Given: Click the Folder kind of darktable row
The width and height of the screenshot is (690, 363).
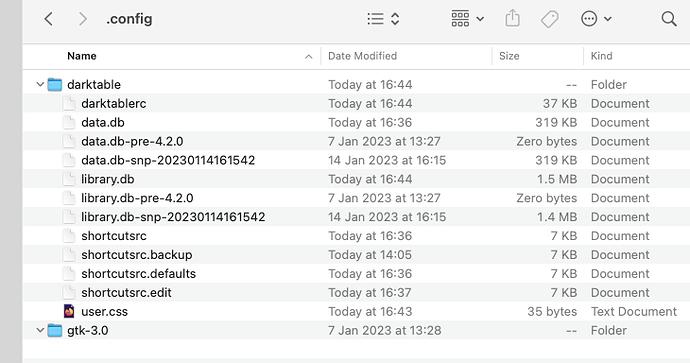Looking at the screenshot, I should [x=609, y=84].
